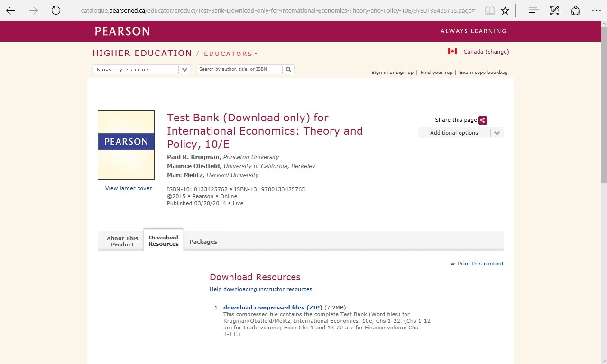Refresh the page with reload icon
The image size is (607, 364).
coord(56,10)
